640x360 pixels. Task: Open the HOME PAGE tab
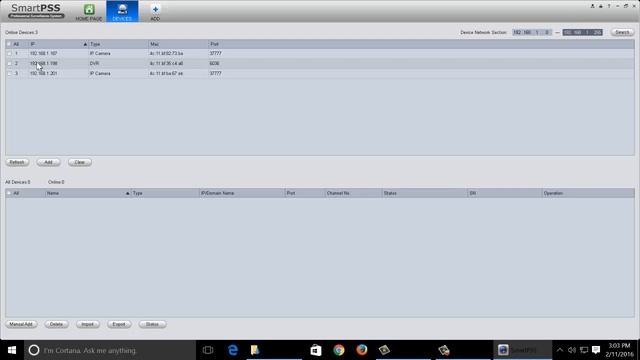pos(89,11)
